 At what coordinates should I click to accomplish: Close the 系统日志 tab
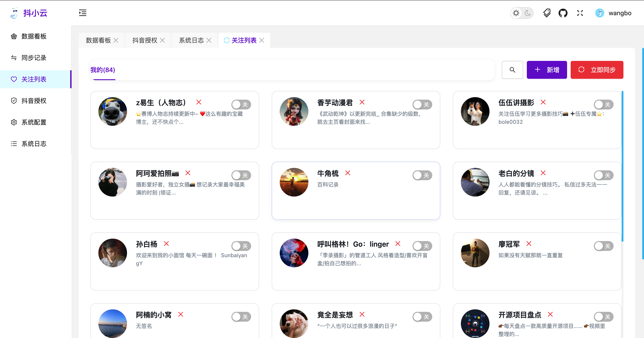(x=209, y=40)
